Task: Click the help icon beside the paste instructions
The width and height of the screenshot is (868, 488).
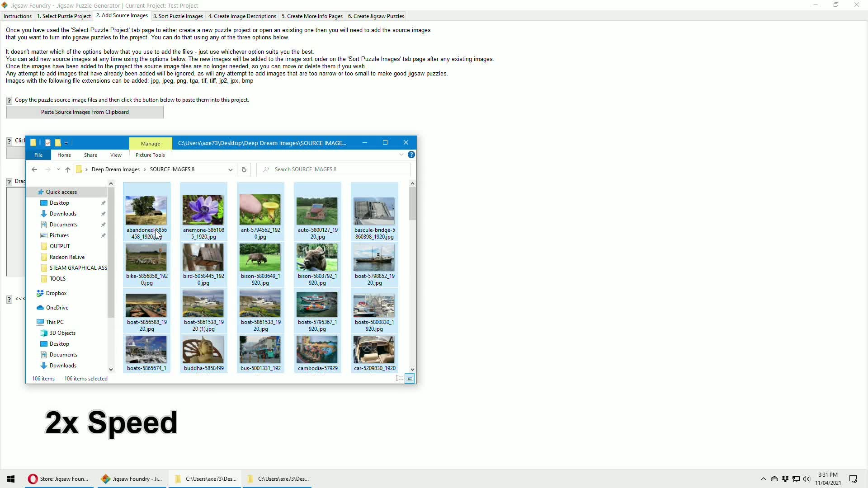Action: [x=9, y=100]
